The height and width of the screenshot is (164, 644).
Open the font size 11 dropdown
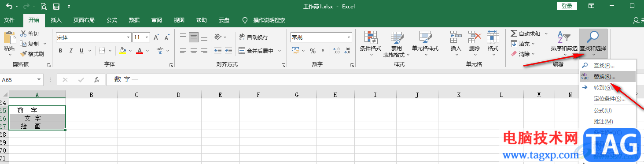click(x=147, y=37)
